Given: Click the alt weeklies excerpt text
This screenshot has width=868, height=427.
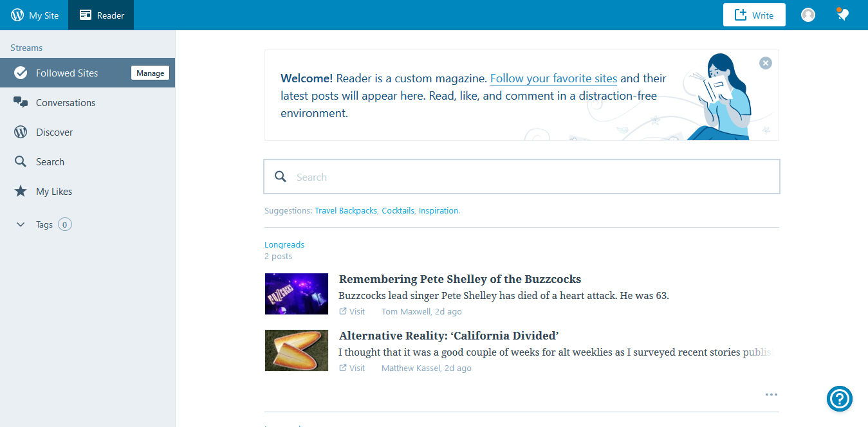Looking at the screenshot, I should click(x=556, y=352).
